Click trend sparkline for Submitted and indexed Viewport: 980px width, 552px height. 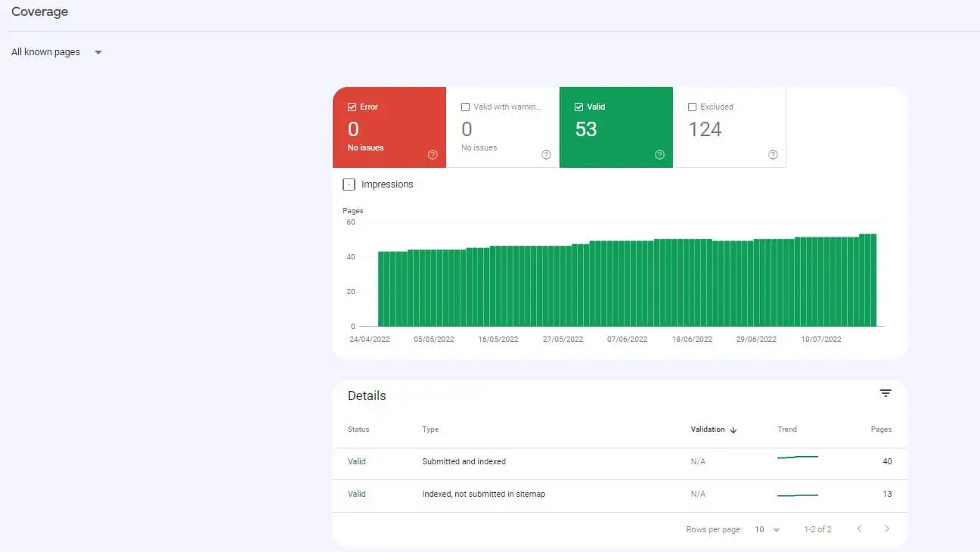798,457
